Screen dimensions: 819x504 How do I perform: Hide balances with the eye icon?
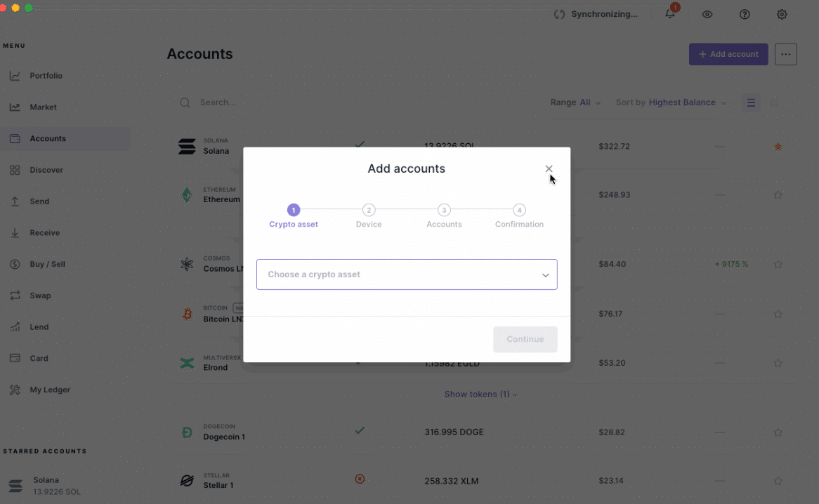[707, 14]
